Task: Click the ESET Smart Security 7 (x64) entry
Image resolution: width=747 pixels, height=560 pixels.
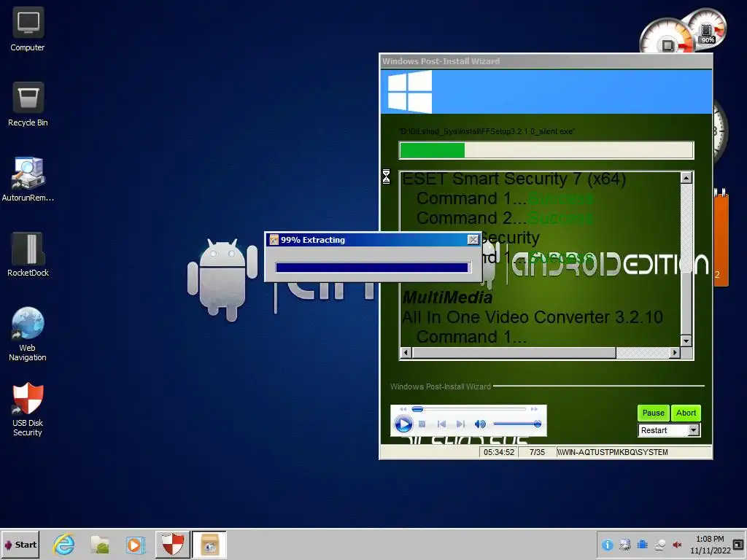Action: pos(514,179)
